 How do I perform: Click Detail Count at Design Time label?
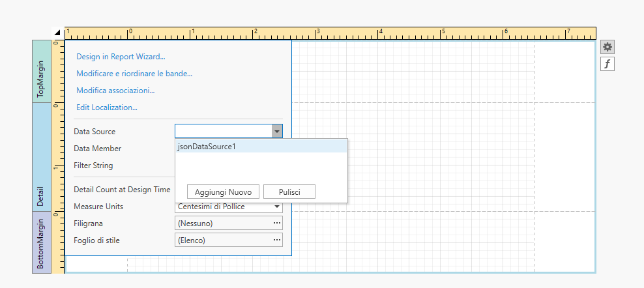[122, 190]
